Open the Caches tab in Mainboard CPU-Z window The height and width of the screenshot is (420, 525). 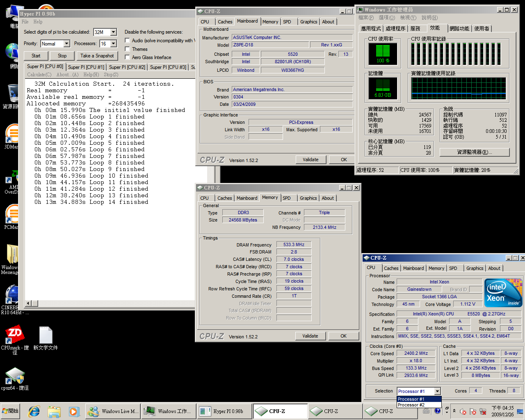pyautogui.click(x=225, y=22)
